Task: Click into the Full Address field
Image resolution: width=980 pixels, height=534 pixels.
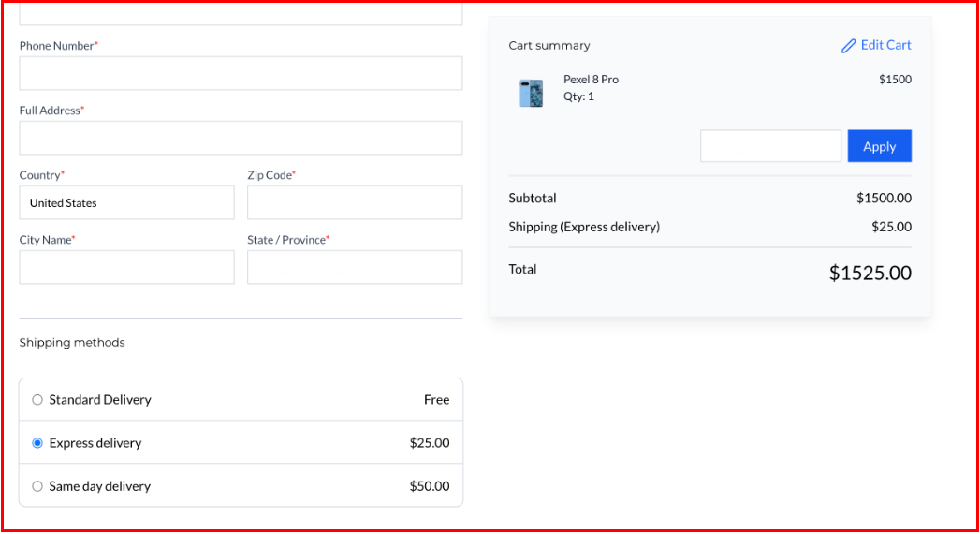Action: tap(241, 138)
